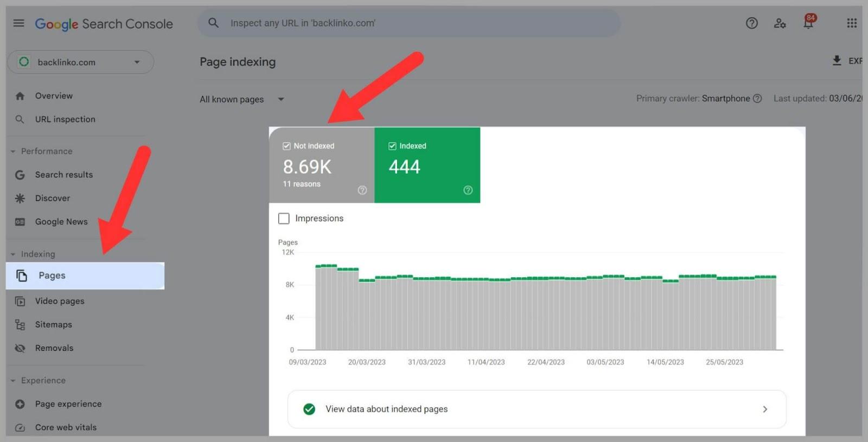Click the URL inspection search field

(409, 23)
